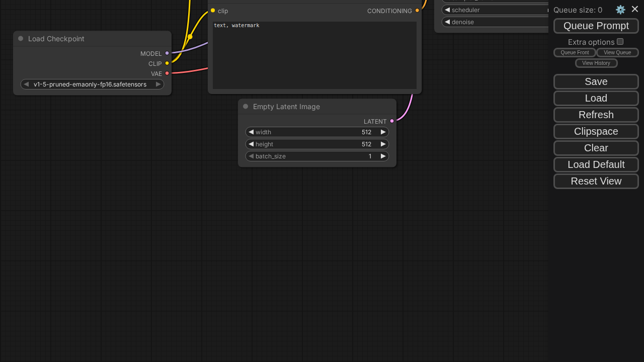Select previous checkpoint with the left arrow
The width and height of the screenshot is (644, 362).
tap(26, 84)
